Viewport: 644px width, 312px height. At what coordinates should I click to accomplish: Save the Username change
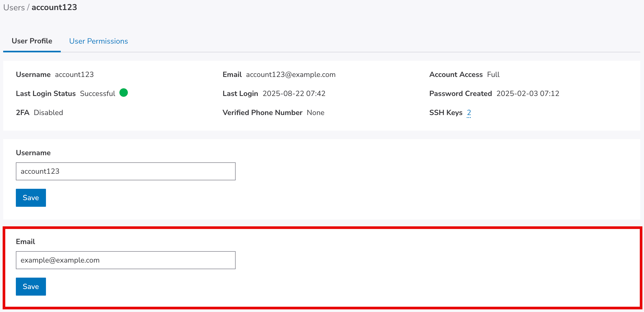(31, 198)
